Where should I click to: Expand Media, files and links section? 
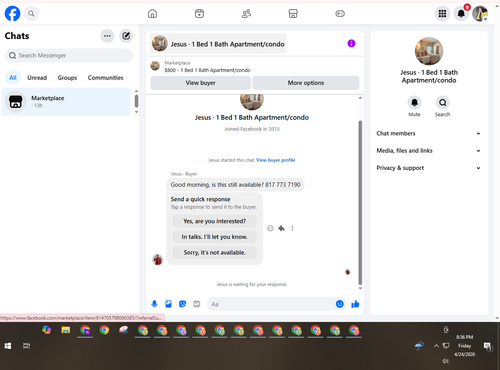(429, 151)
